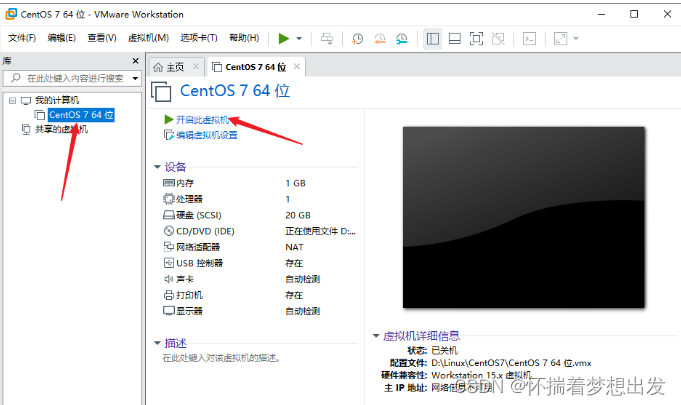Click the 20 GB disk size value
Screen dimensions: 681x405
click(298, 215)
